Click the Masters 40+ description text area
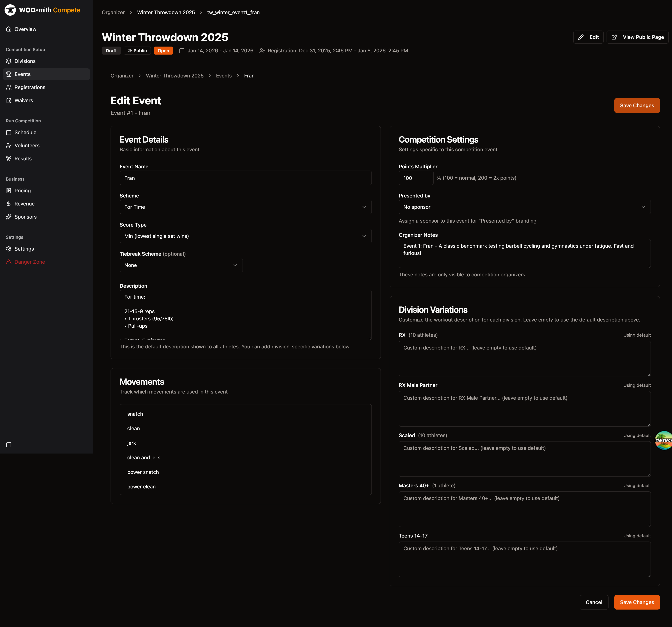 (525, 509)
